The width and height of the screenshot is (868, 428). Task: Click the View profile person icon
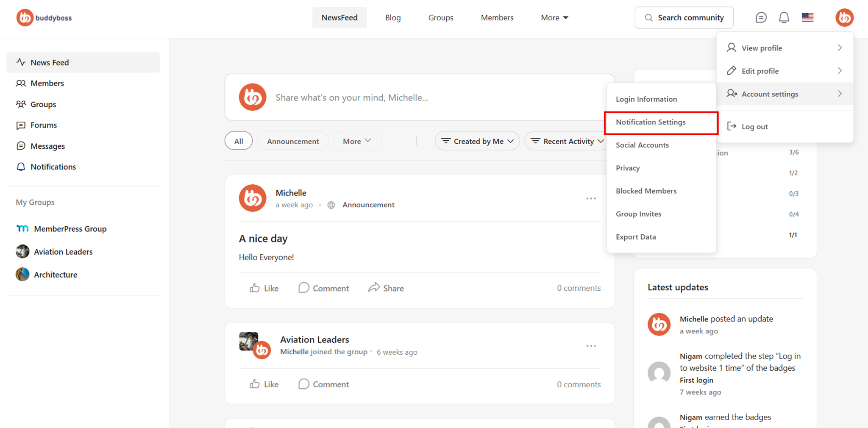coord(731,47)
